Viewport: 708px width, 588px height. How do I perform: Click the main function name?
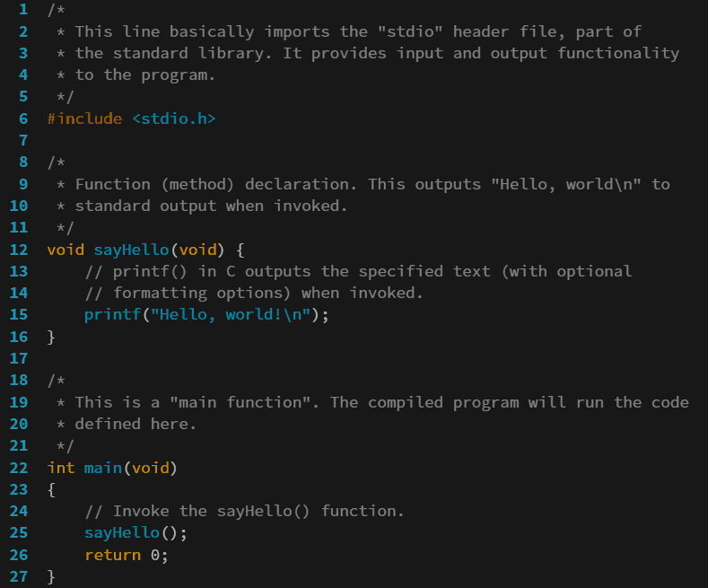[x=103, y=468]
